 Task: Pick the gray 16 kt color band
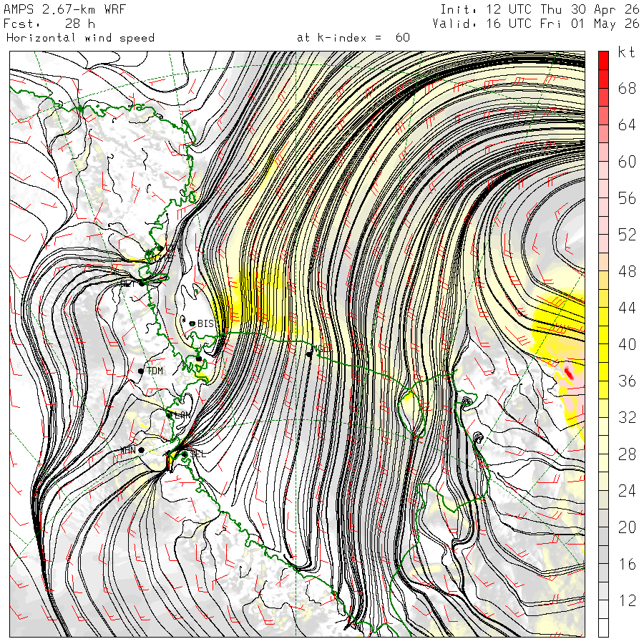pyautogui.click(x=603, y=555)
